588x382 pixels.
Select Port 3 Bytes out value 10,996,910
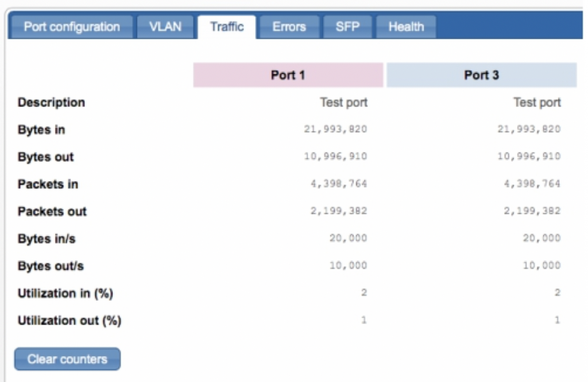[529, 157]
